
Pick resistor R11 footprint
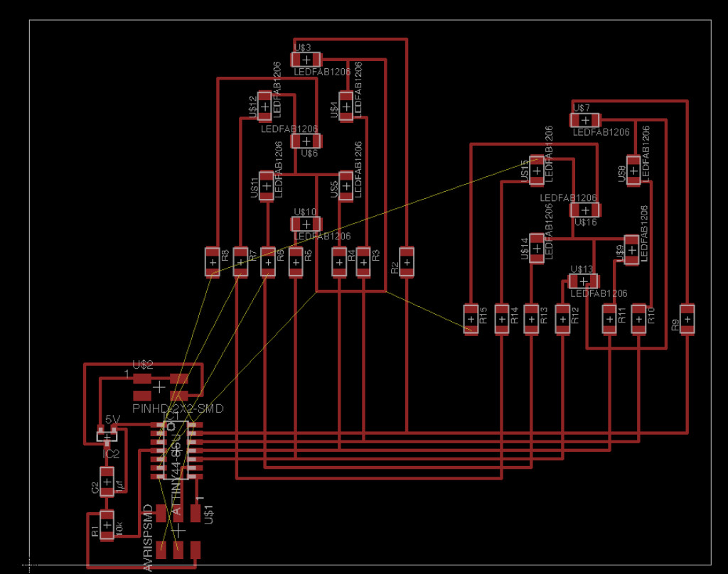[609, 319]
